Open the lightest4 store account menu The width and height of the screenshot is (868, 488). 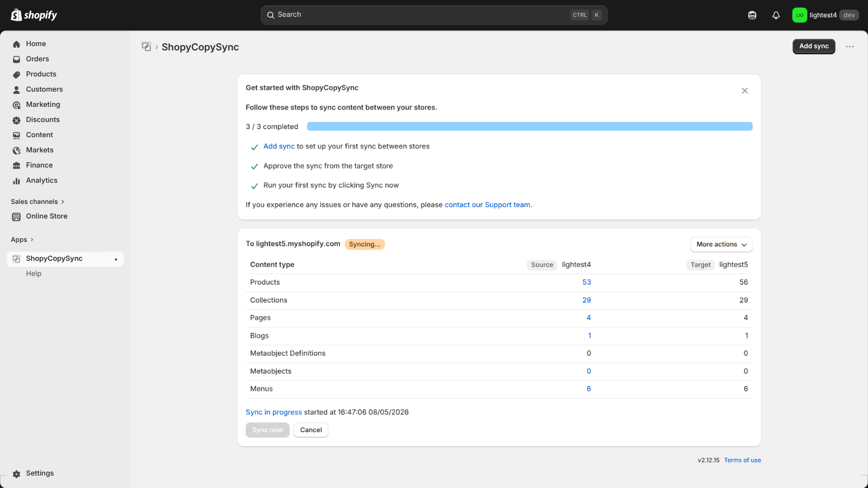(x=825, y=15)
